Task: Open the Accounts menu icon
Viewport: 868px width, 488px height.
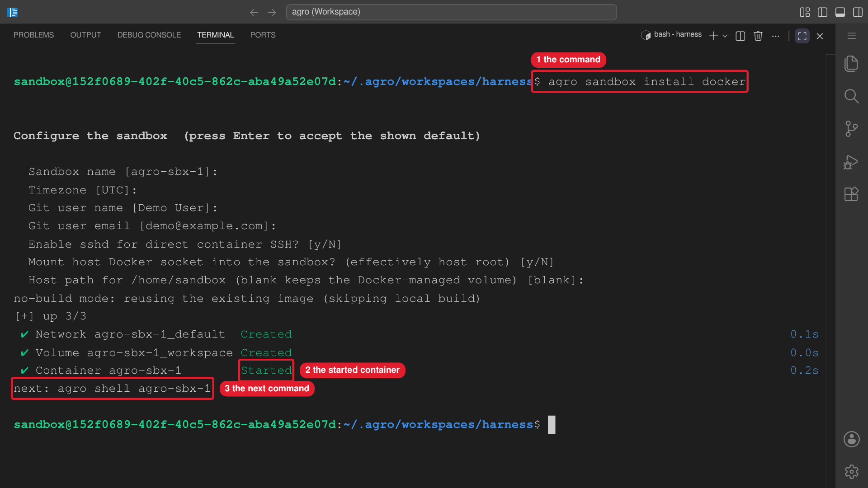Action: pyautogui.click(x=851, y=439)
